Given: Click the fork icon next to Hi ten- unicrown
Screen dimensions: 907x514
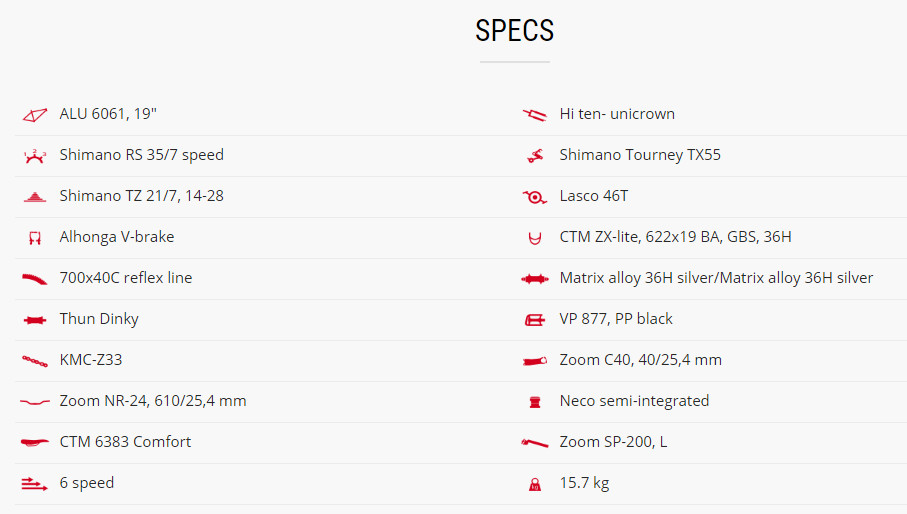Looking at the screenshot, I should coord(534,115).
